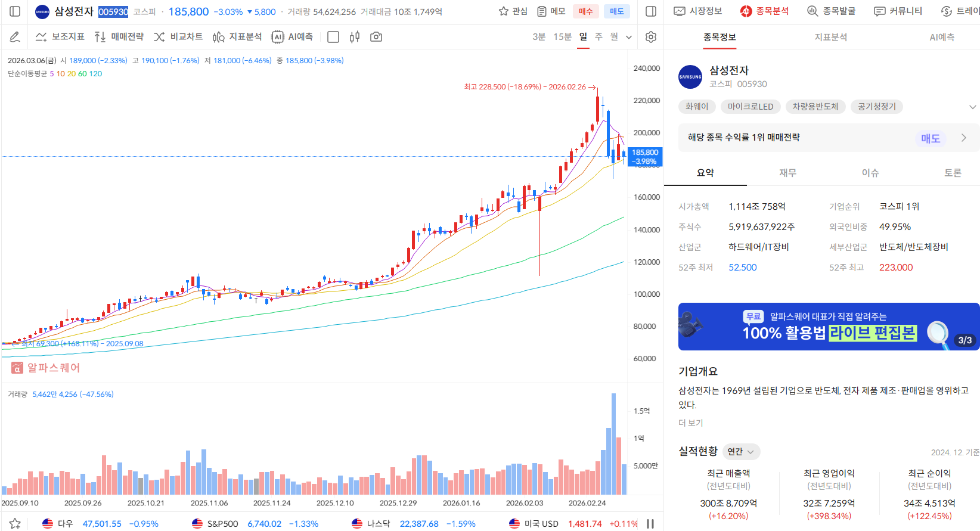The image size is (980, 531).
Task: Click 다우 index in ticker
Action: tap(100, 524)
